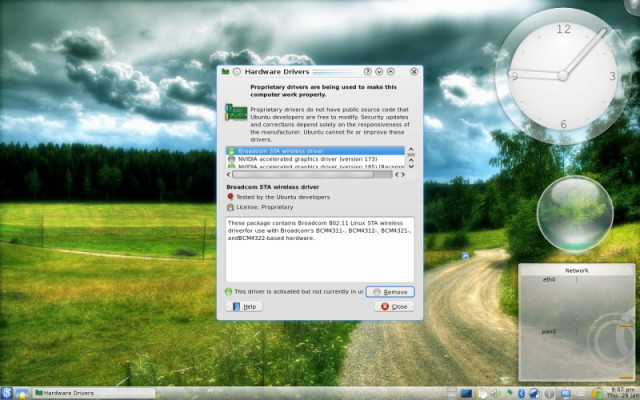Image resolution: width=640 pixels, height=400 pixels.
Task: Click the Network monitor widget
Action: pos(577,320)
